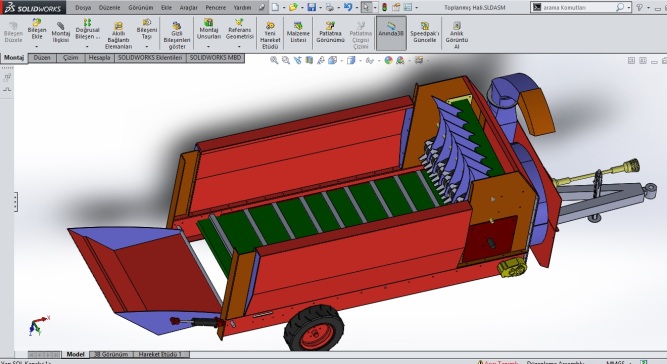Image resolution: width=667 pixels, height=364 pixels.
Task: Switch to the Çizim tab
Action: click(x=71, y=58)
